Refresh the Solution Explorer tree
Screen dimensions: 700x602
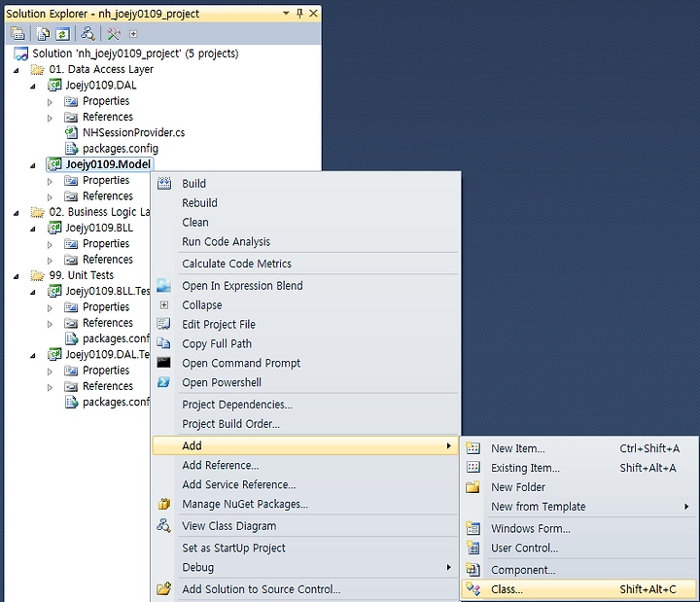point(63,33)
